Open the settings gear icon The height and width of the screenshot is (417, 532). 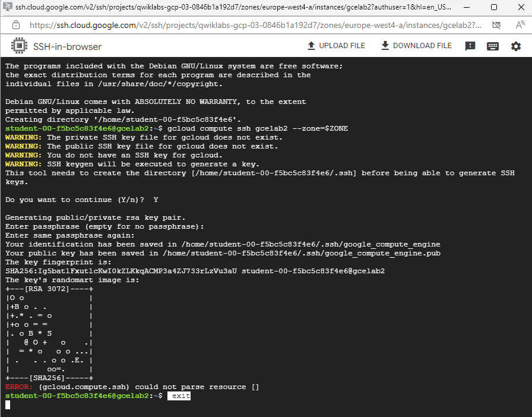516,46
